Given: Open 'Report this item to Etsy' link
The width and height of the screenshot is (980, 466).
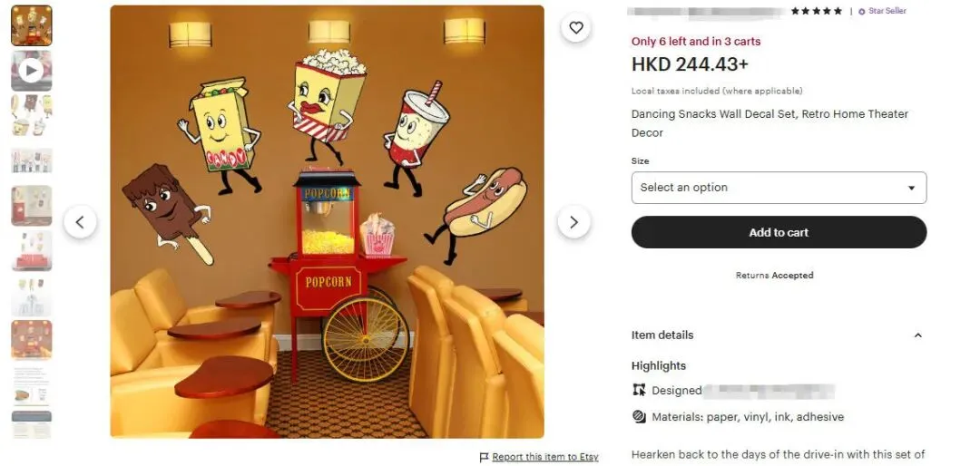Looking at the screenshot, I should point(545,457).
